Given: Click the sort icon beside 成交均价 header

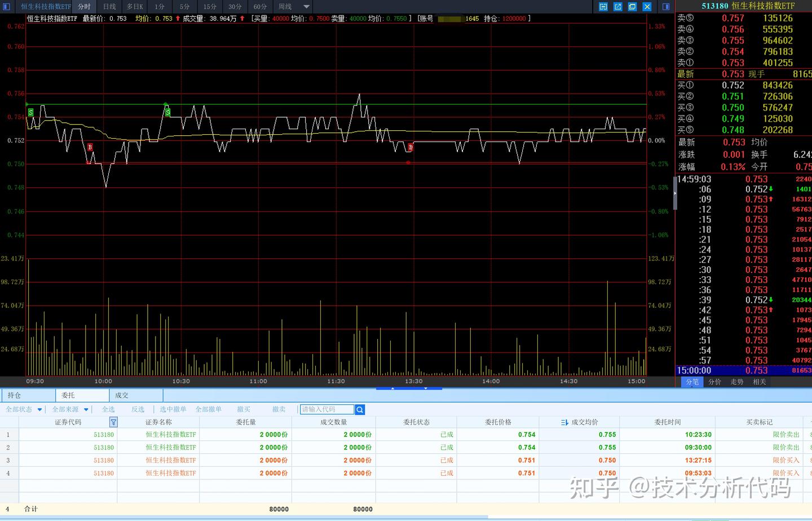Looking at the screenshot, I should coord(564,422).
